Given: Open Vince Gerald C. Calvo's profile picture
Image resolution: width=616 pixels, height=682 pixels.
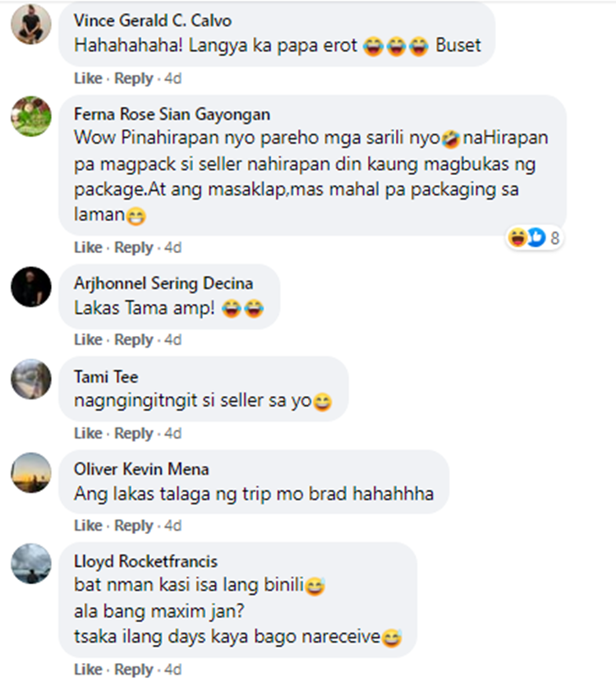Looking at the screenshot, I should pyautogui.click(x=31, y=24).
